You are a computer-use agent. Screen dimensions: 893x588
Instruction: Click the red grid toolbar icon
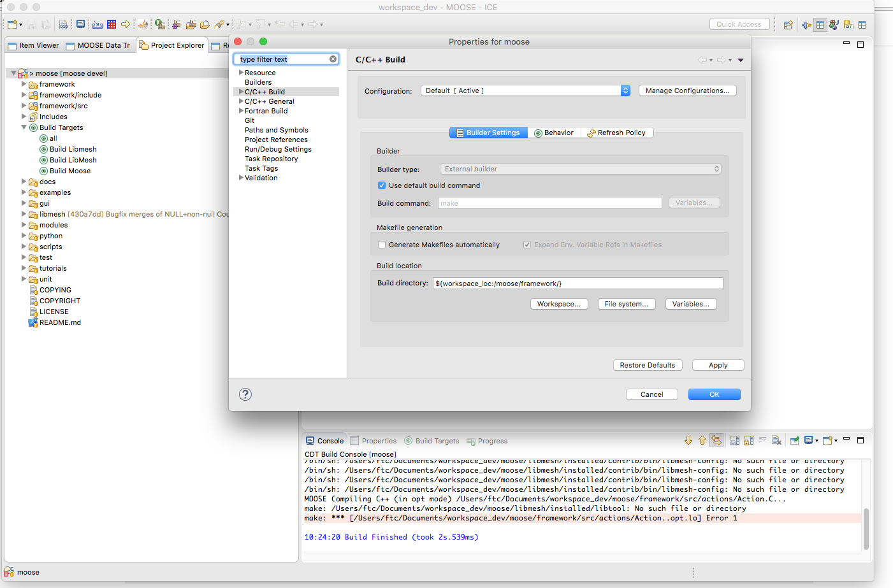click(112, 24)
